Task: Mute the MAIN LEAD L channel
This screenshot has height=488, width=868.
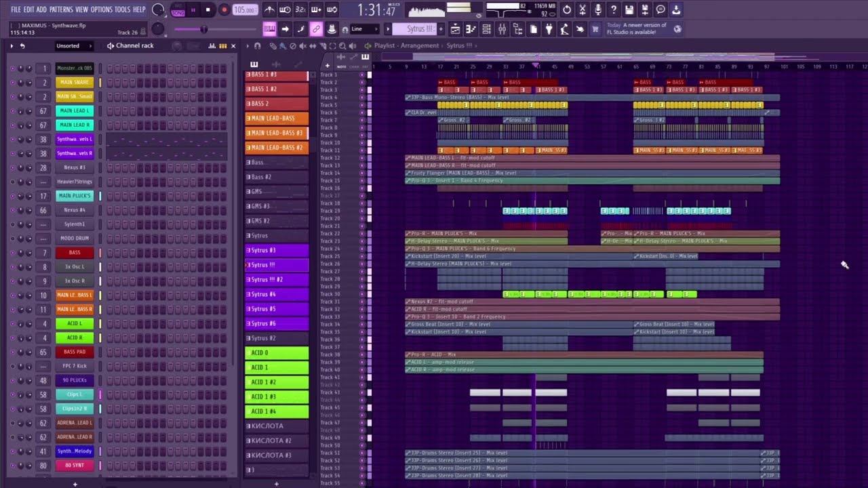Action: (12, 111)
